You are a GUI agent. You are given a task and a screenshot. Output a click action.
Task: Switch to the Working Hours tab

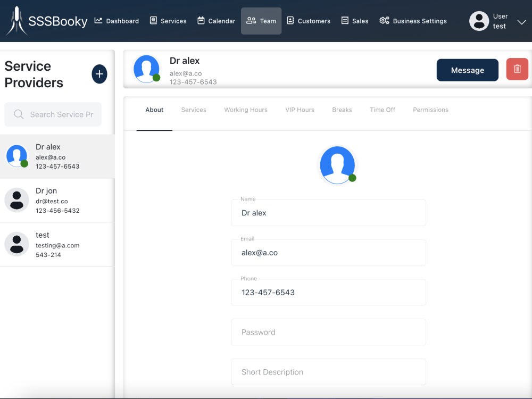(x=245, y=110)
